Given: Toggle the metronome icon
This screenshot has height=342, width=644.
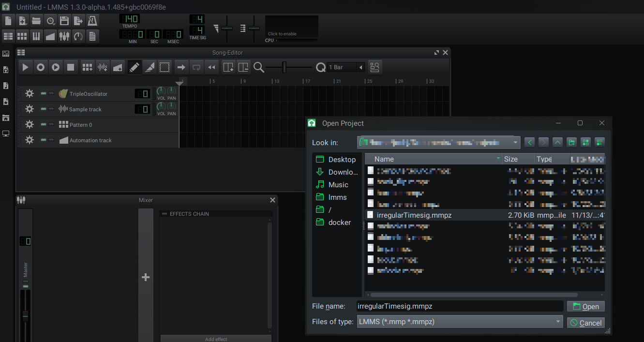Looking at the screenshot, I should 92,21.
